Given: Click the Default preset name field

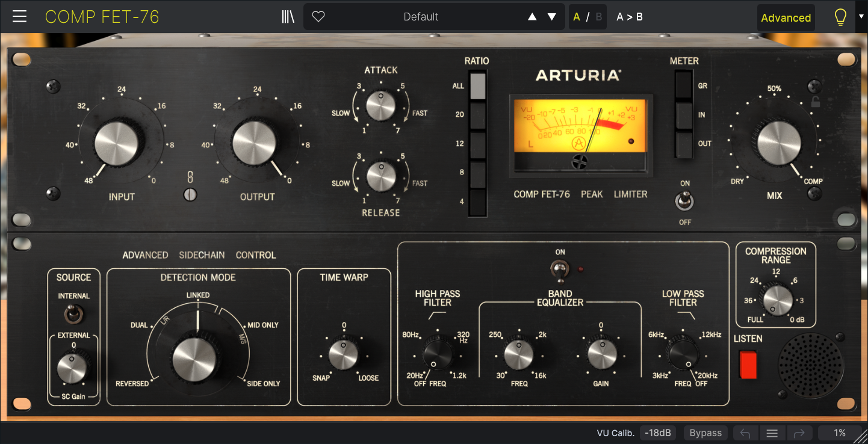Looking at the screenshot, I should 421,17.
